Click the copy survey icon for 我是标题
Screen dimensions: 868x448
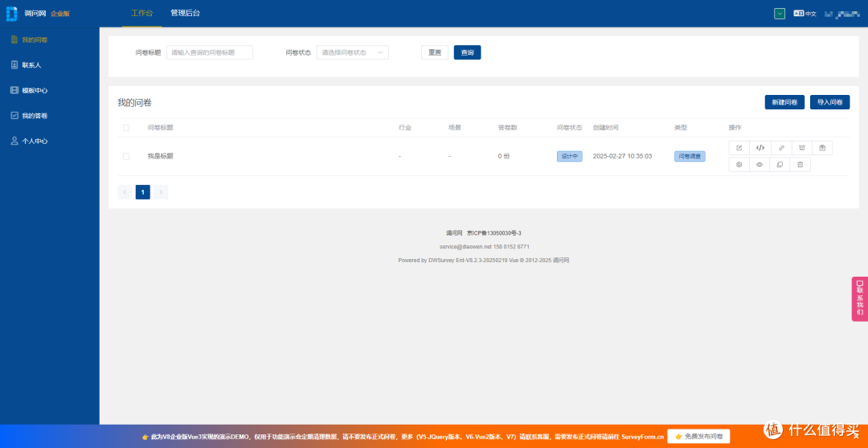[780, 164]
